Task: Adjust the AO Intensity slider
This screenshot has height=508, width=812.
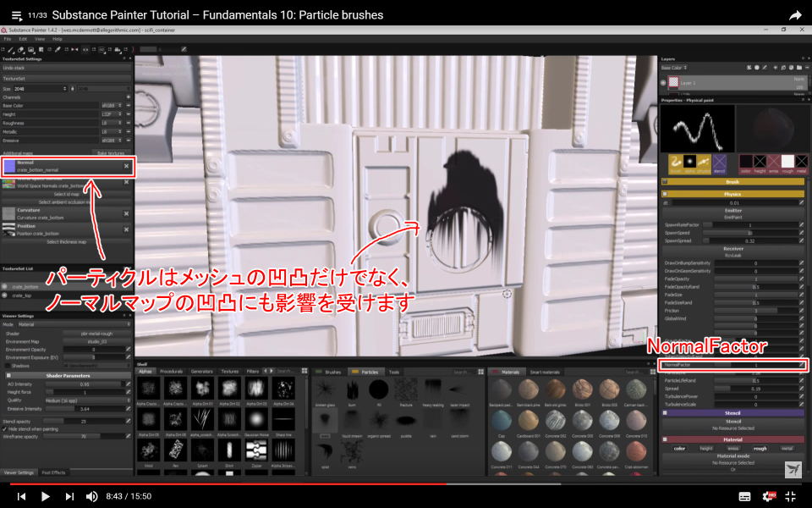Action: click(x=85, y=384)
